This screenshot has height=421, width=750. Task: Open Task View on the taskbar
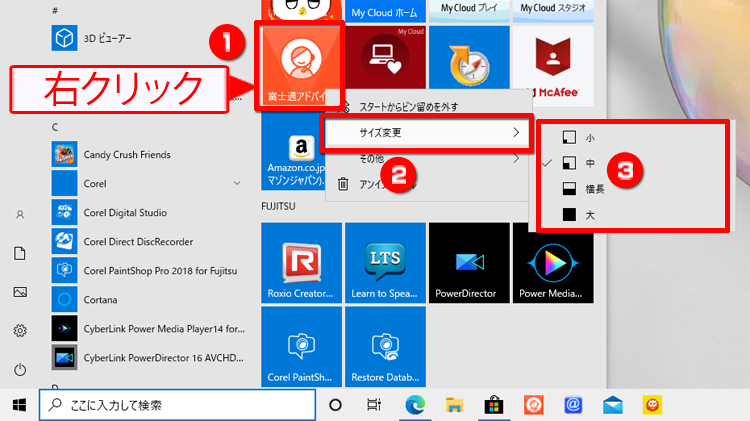(x=374, y=405)
